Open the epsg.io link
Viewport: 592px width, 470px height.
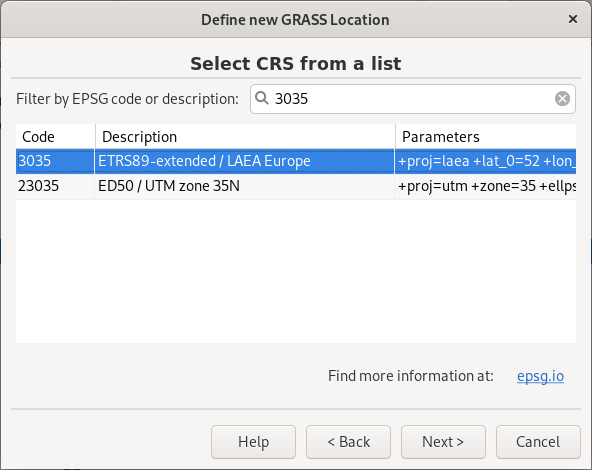tap(540, 376)
